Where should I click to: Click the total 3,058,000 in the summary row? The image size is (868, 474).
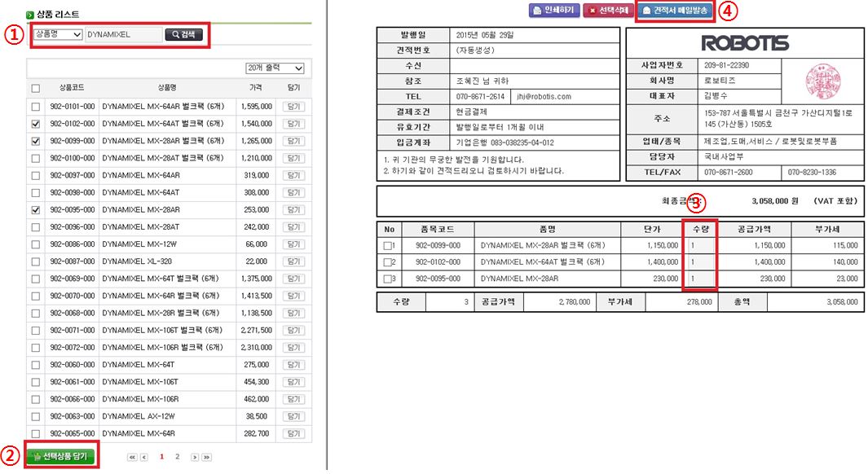tap(841, 302)
